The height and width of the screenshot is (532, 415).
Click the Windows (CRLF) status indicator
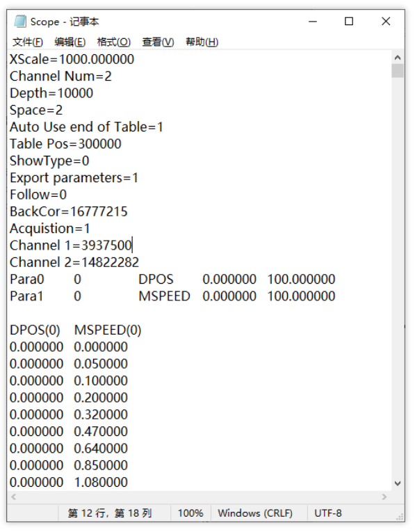(255, 513)
